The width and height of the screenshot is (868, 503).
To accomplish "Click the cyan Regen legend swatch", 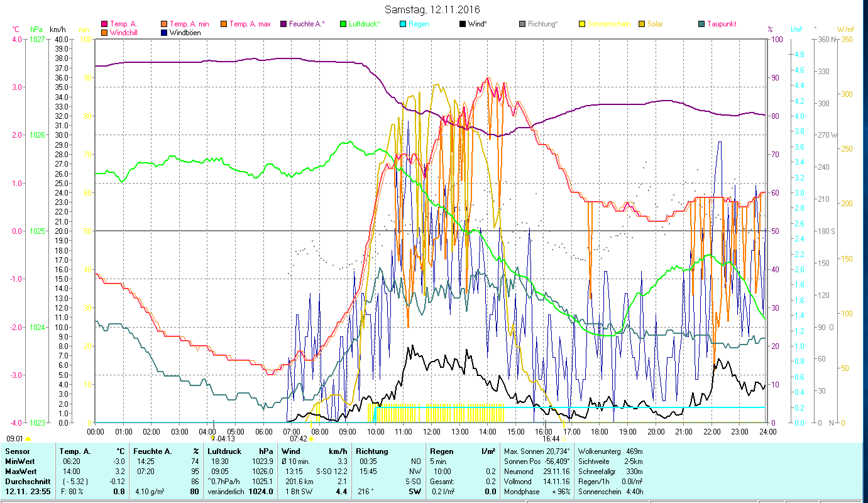I will click(403, 25).
